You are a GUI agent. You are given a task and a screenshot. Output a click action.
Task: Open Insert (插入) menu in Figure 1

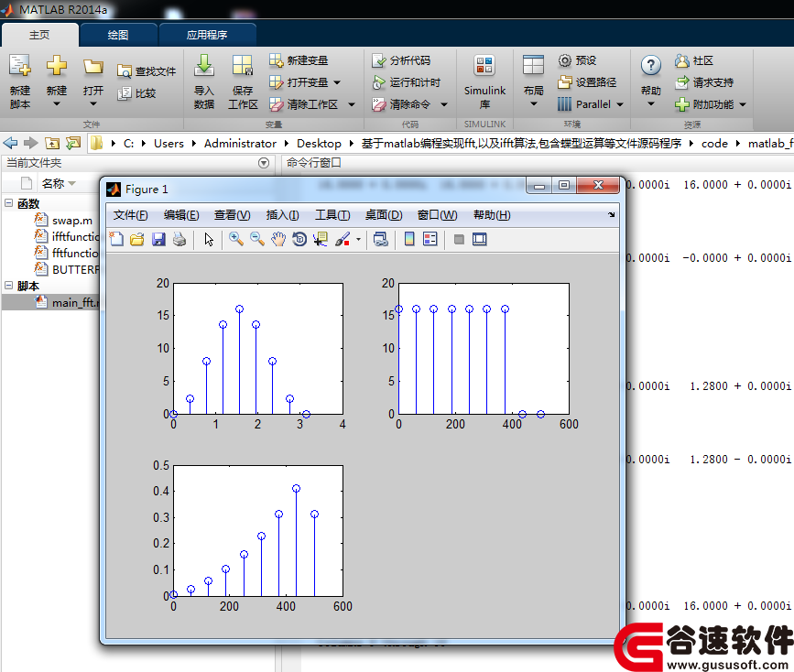click(x=283, y=215)
